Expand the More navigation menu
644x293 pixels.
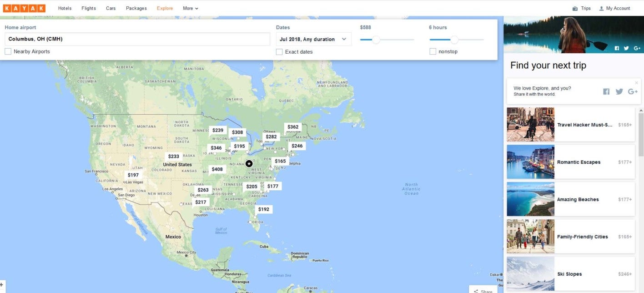191,8
